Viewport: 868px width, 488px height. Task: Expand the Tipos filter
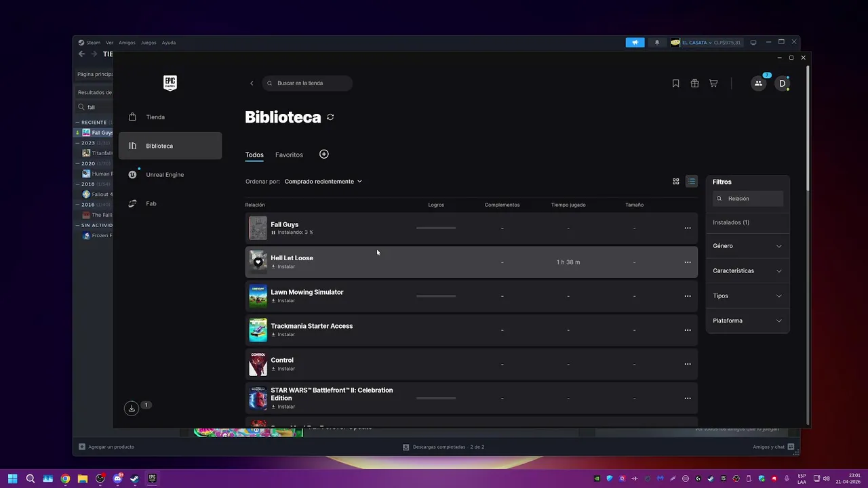coord(747,296)
